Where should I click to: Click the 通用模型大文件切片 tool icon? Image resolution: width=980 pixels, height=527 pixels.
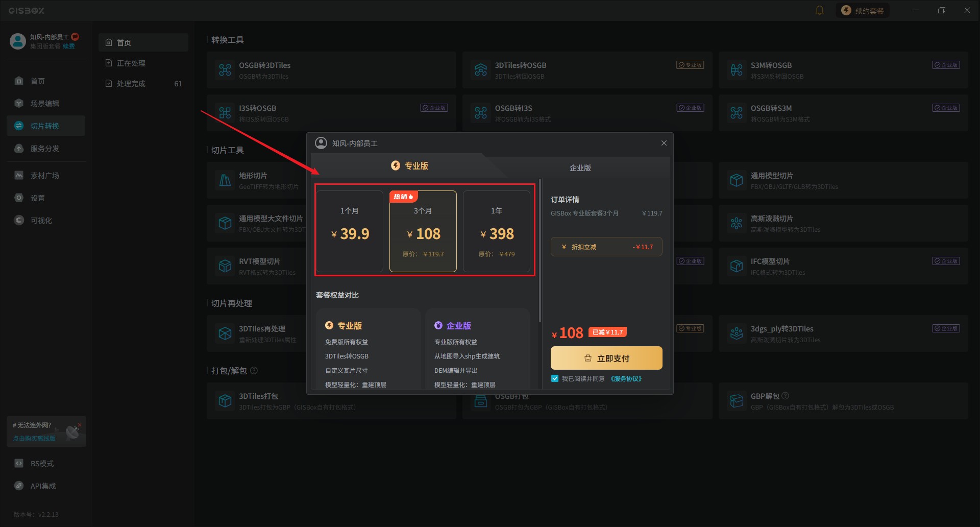(x=225, y=223)
